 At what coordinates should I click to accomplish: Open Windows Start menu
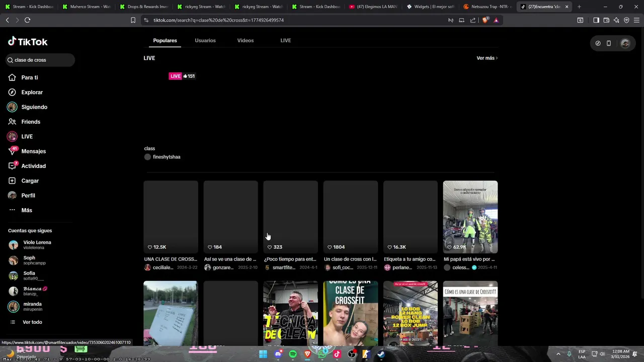tap(263, 354)
